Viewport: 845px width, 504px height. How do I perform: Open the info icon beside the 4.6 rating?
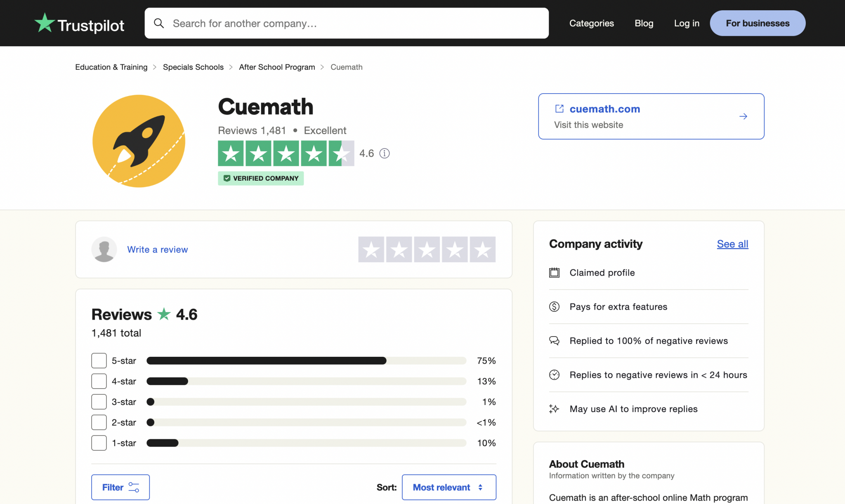point(385,153)
